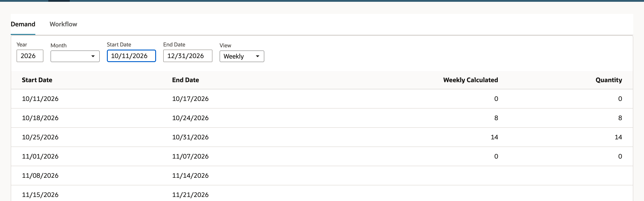Click the End Date column header
The image size is (644, 201).
tap(186, 80)
